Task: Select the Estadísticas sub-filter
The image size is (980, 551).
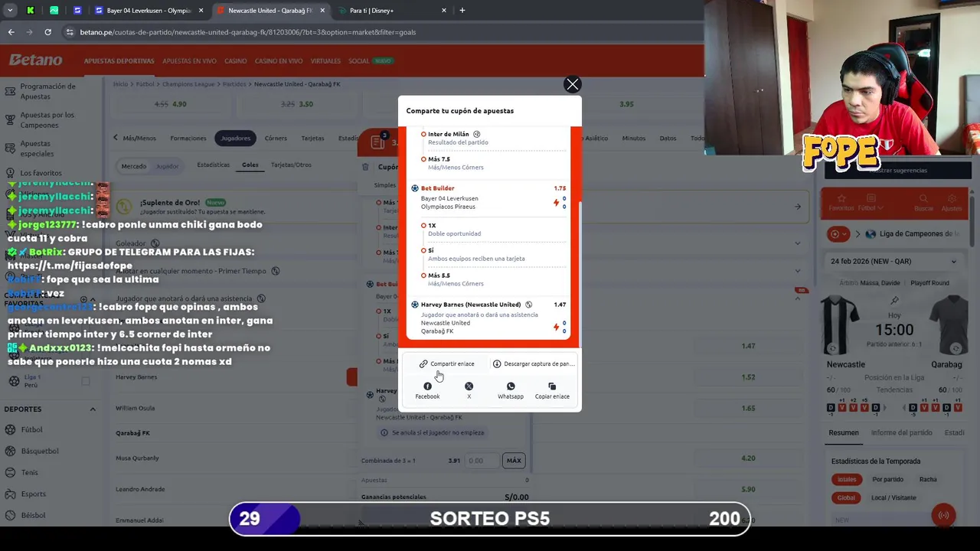Action: (213, 165)
